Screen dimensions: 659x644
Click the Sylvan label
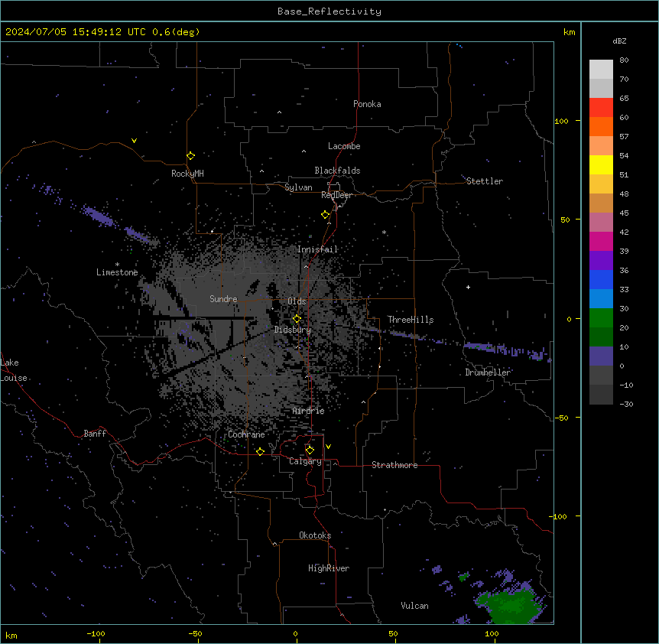[298, 187]
